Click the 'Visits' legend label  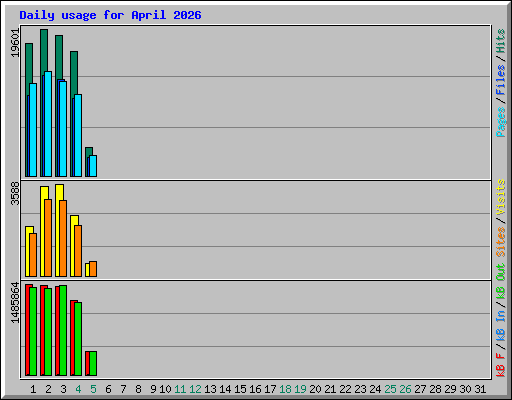click(x=500, y=197)
